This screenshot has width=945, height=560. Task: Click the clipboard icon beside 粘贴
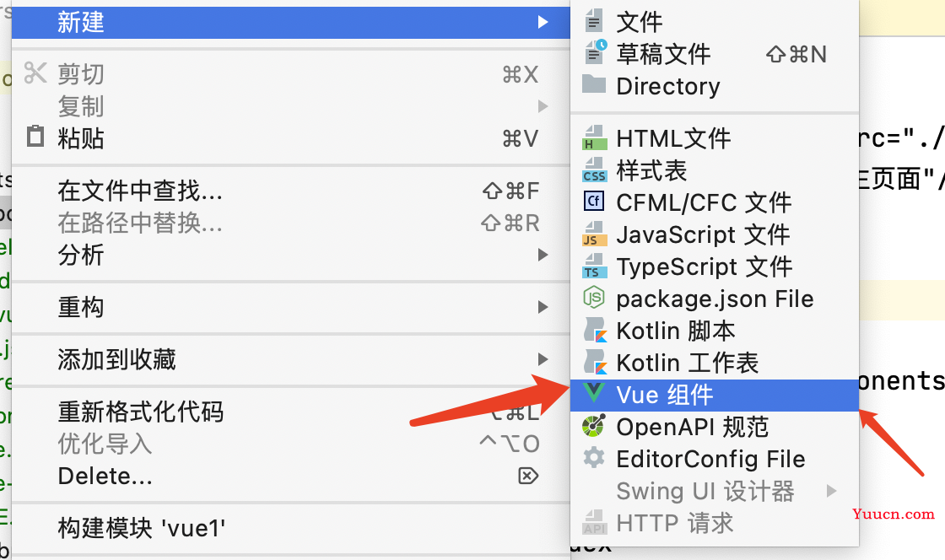point(35,136)
